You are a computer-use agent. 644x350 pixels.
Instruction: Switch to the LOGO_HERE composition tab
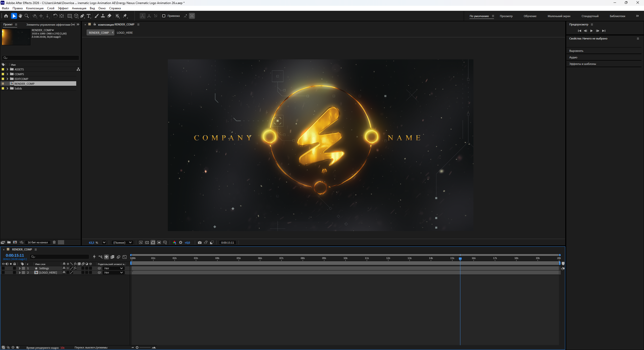tap(125, 33)
